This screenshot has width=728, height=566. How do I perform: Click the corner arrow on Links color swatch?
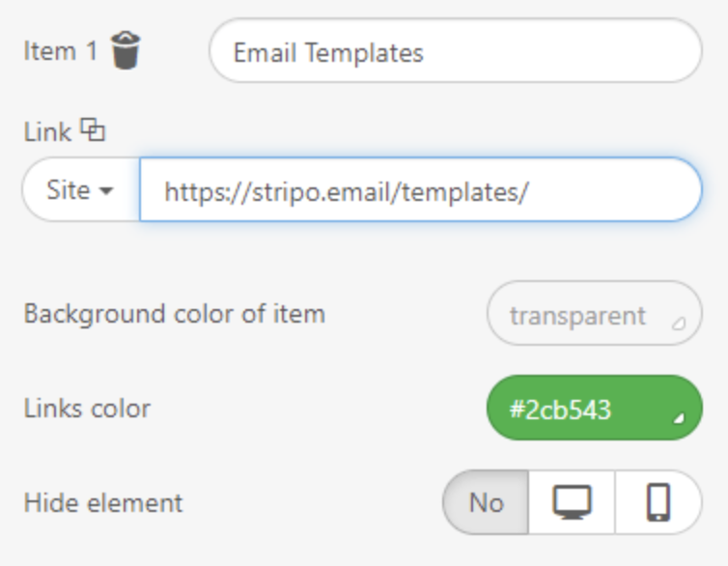[679, 418]
